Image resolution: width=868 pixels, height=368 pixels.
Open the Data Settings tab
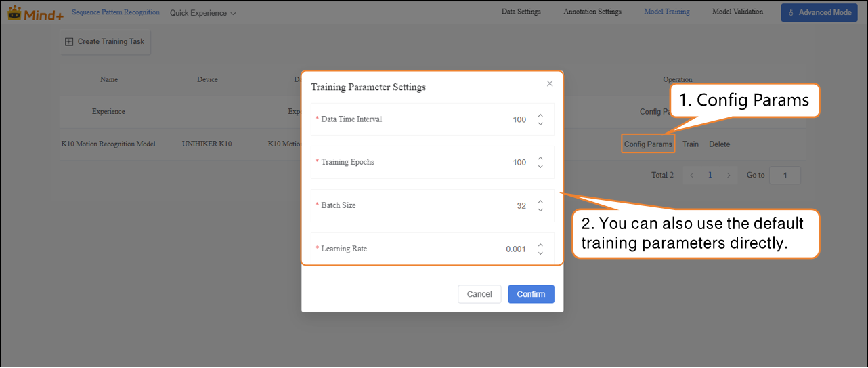pos(521,12)
